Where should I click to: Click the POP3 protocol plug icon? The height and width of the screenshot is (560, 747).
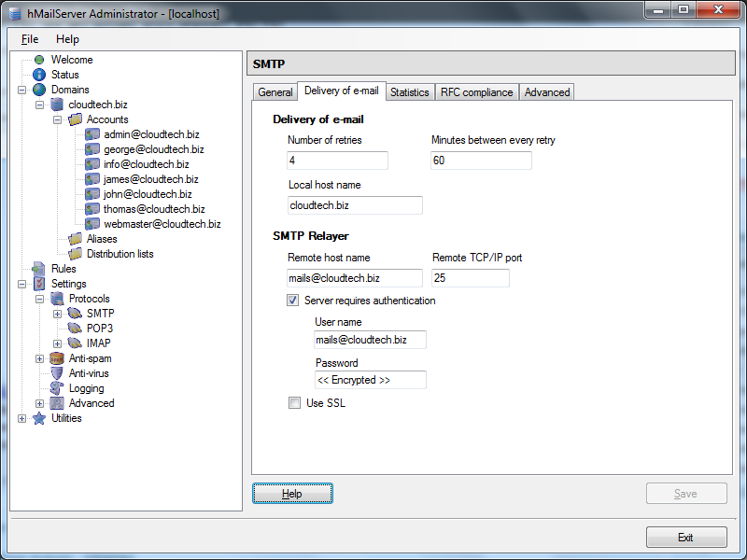(x=75, y=329)
